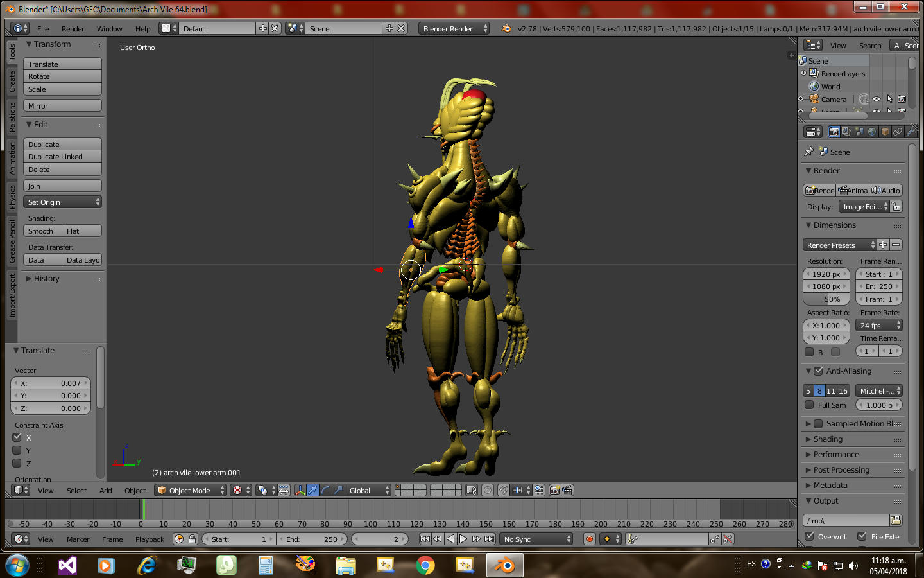The height and width of the screenshot is (578, 924).
Task: Open the No Sync dropdown
Action: pos(536,539)
